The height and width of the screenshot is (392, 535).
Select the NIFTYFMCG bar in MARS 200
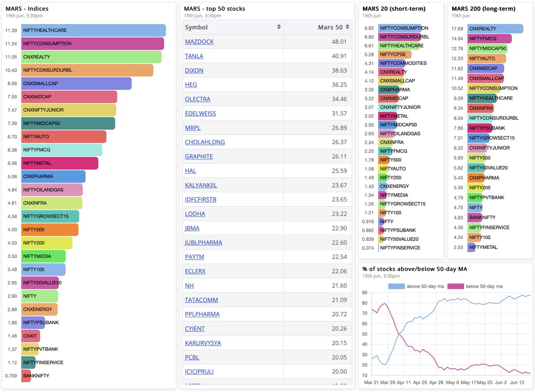[490, 39]
